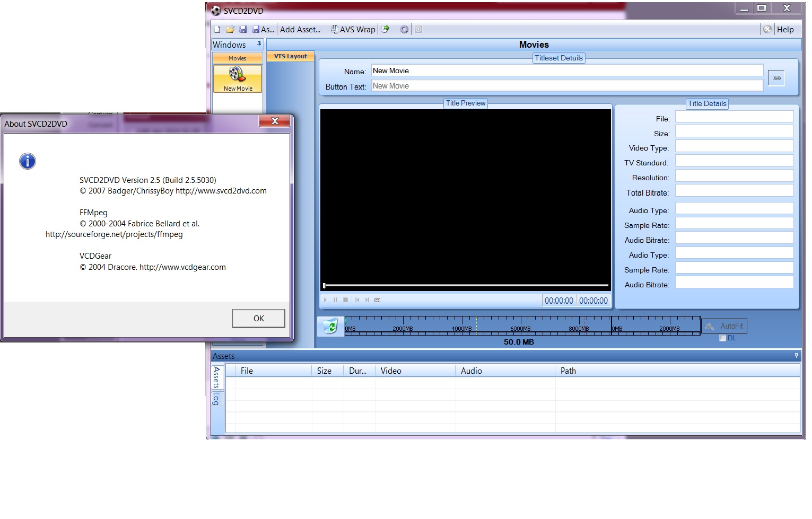
Task: Click the greyed square icon after the gear
Action: click(x=418, y=30)
